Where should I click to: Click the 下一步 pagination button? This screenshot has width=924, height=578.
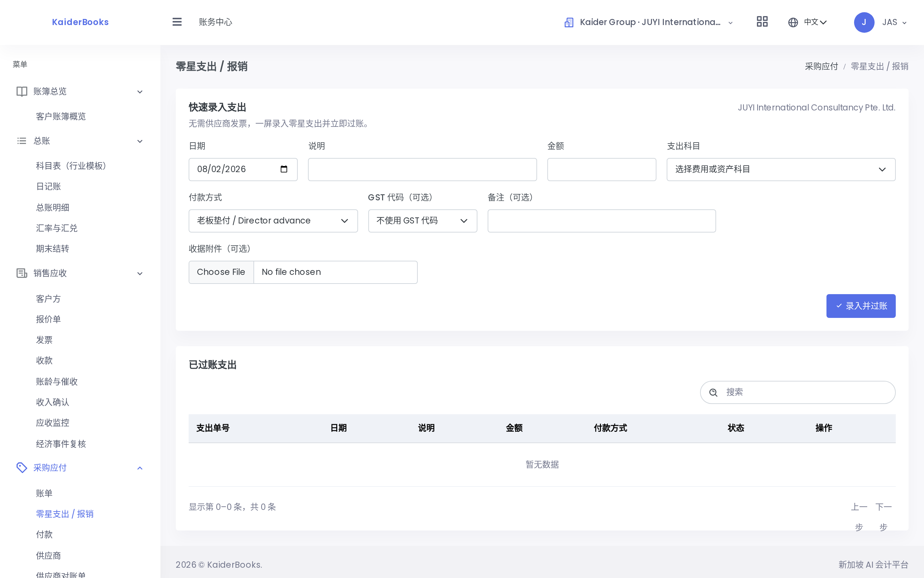[883, 517]
